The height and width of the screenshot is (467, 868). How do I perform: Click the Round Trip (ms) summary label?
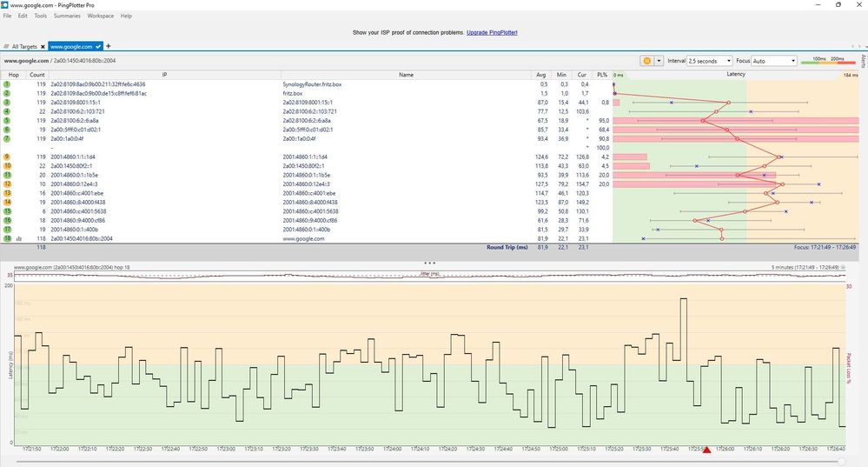coord(507,247)
